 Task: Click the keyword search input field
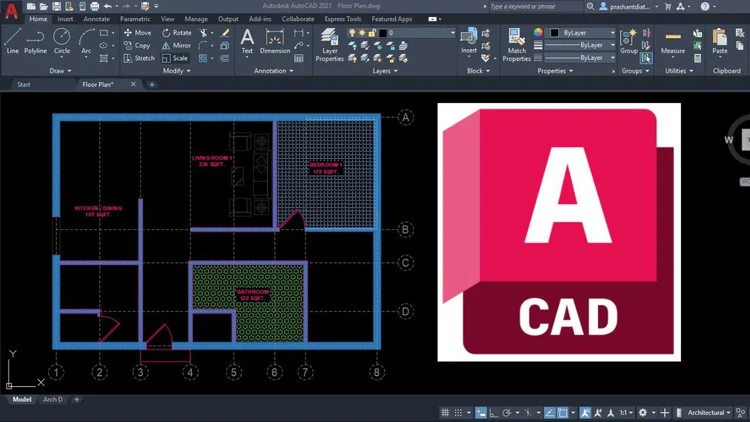(536, 6)
